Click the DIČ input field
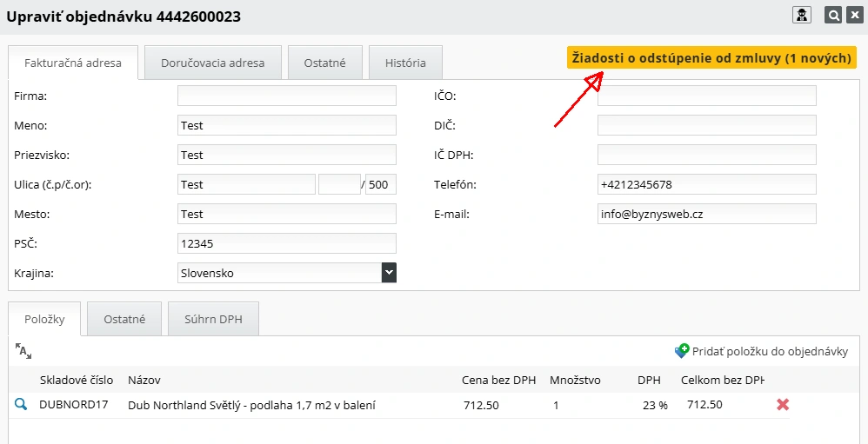This screenshot has height=444, width=868. tap(707, 125)
